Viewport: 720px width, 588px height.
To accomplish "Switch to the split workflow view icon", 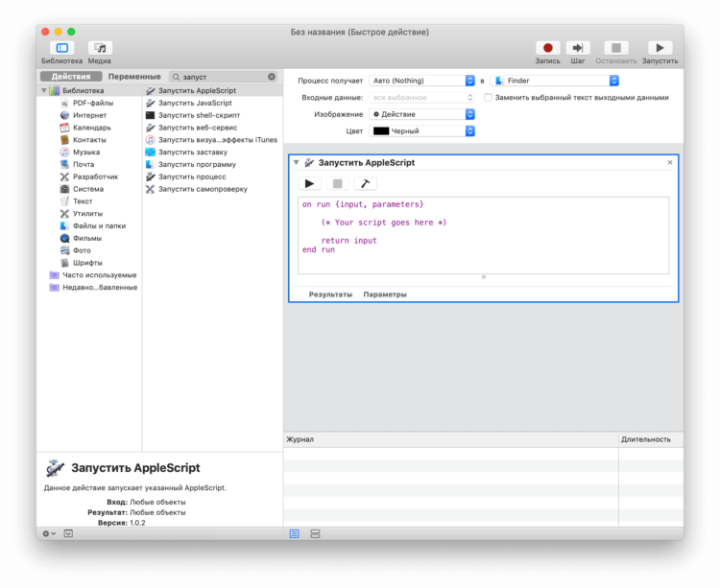I will point(315,533).
